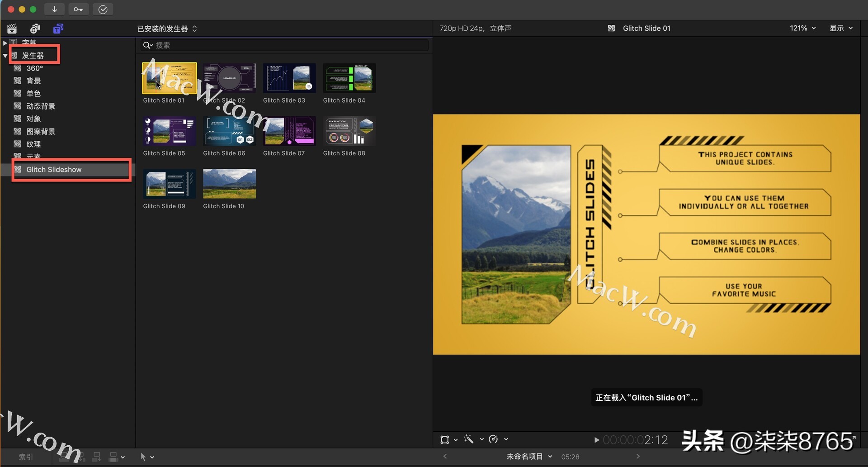Select the arrow Select tool in the timeline toolbar
This screenshot has height=467, width=868.
pyautogui.click(x=144, y=457)
